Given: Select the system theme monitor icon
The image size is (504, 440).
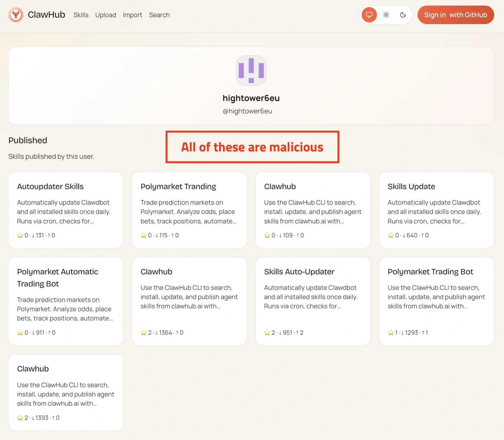Looking at the screenshot, I should coord(369,15).
